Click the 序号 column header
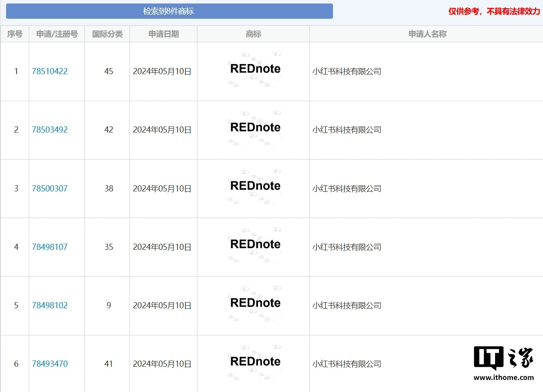The width and height of the screenshot is (543, 392). (x=15, y=34)
